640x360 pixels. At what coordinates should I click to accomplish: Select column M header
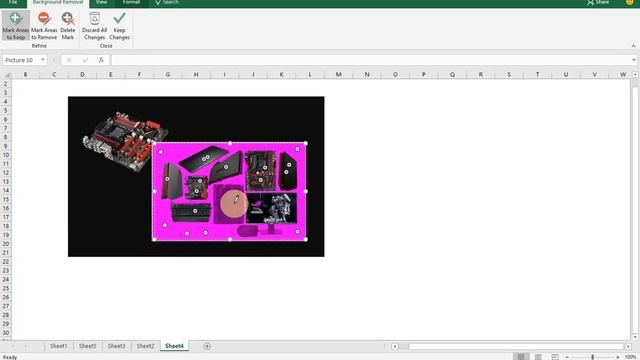click(x=338, y=74)
